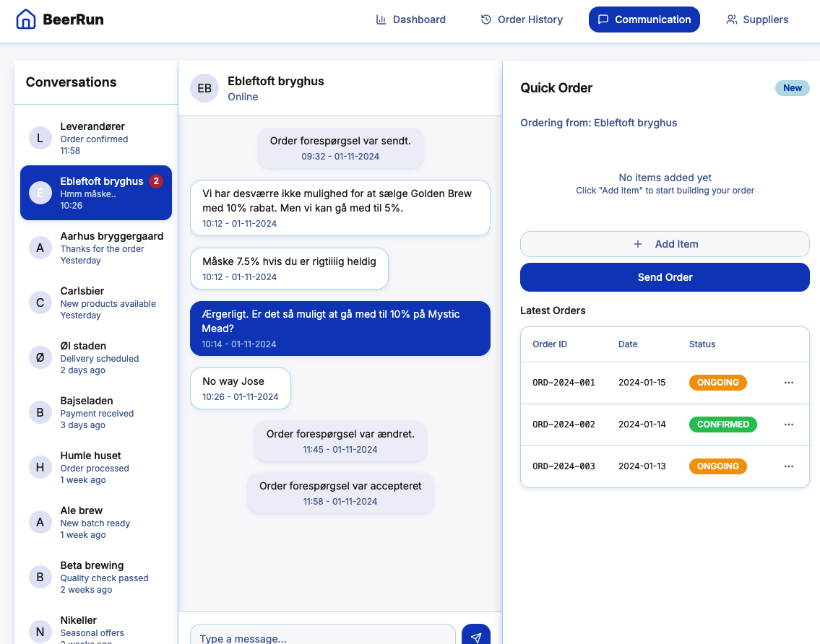Go to the Suppliers tab

coord(757,19)
